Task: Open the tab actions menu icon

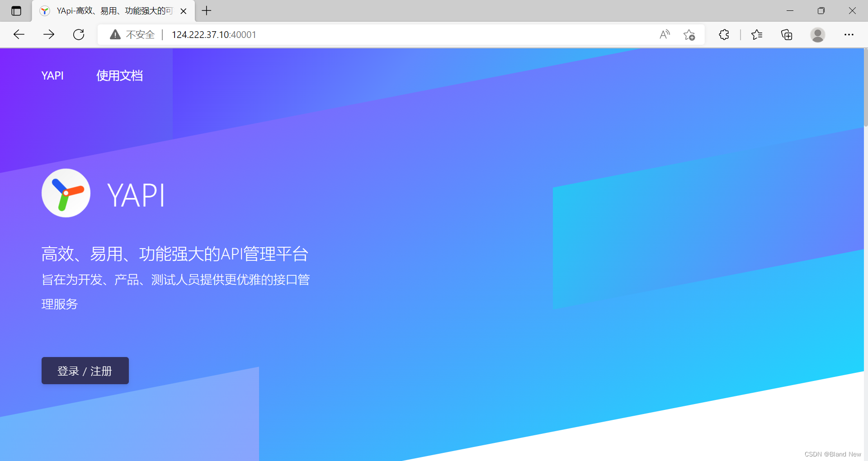Action: coord(16,11)
